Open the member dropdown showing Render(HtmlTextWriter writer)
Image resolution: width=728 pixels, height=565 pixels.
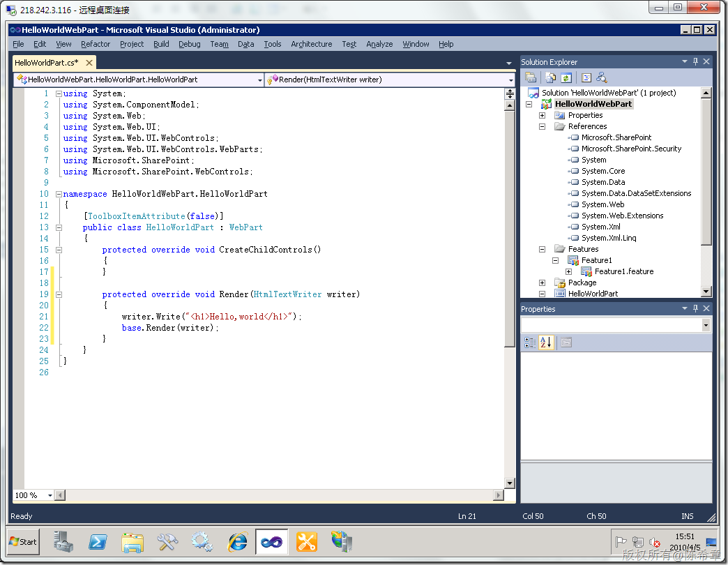[x=510, y=80]
